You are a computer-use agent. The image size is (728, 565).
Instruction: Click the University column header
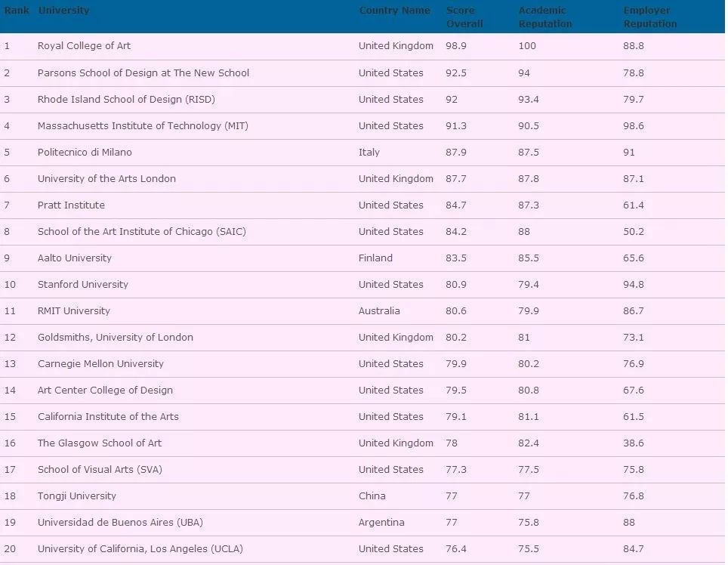point(64,11)
